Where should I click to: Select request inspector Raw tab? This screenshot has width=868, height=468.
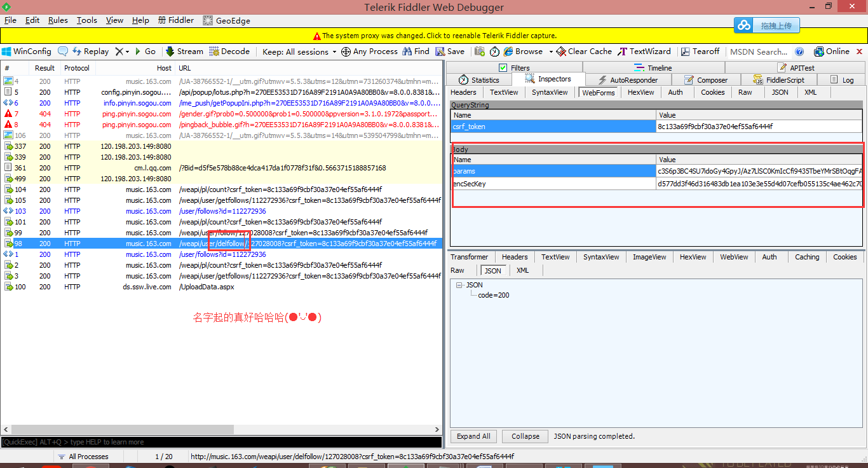click(x=745, y=92)
